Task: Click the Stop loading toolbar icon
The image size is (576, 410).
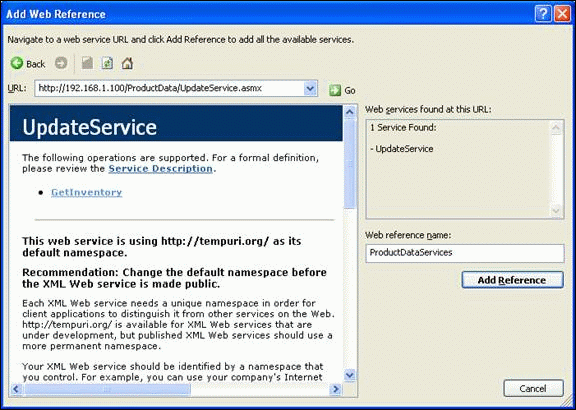Action: click(87, 64)
